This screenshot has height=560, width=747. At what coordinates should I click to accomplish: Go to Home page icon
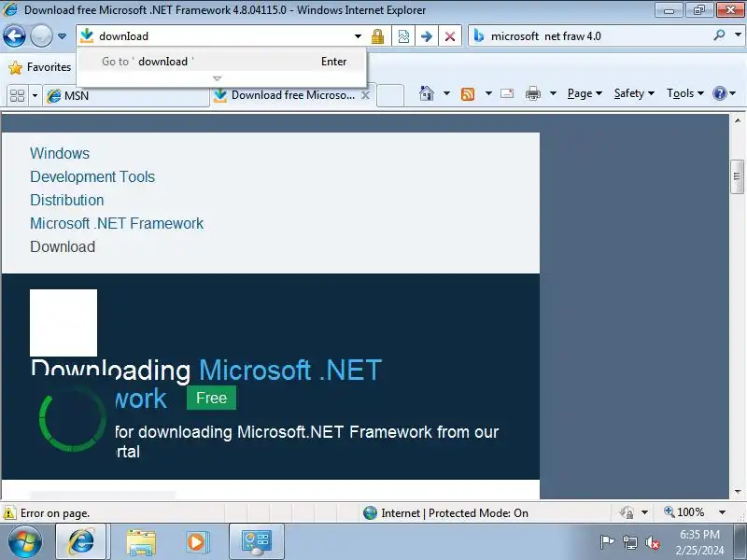[x=427, y=93]
